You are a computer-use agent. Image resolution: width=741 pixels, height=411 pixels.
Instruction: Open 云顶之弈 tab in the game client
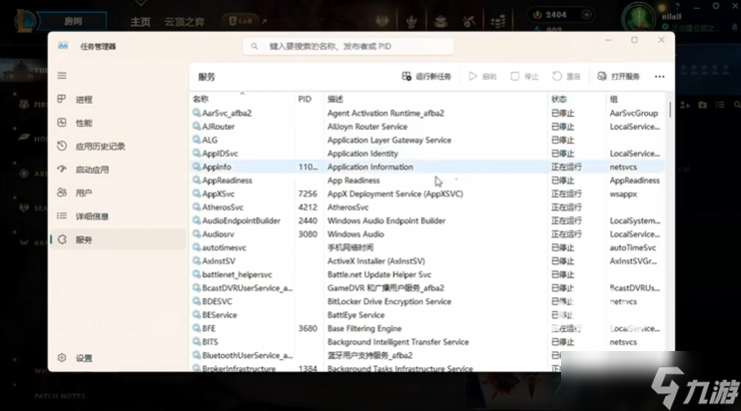click(184, 22)
